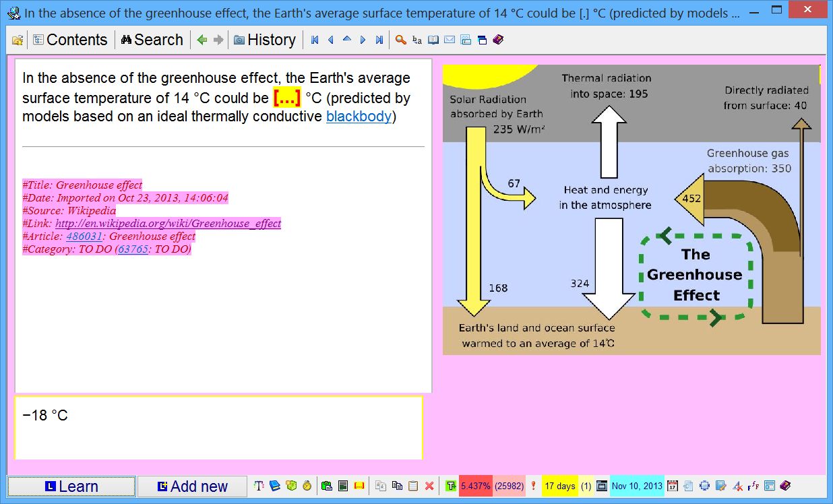Click the clipboard paste icon

[413, 486]
